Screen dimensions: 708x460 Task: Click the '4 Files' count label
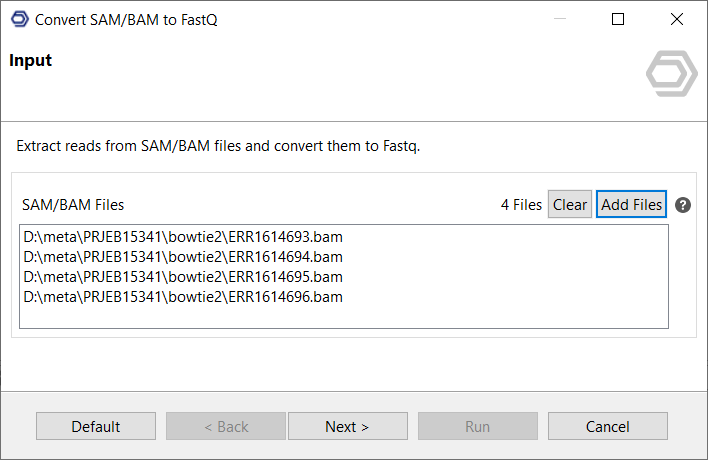(x=521, y=205)
